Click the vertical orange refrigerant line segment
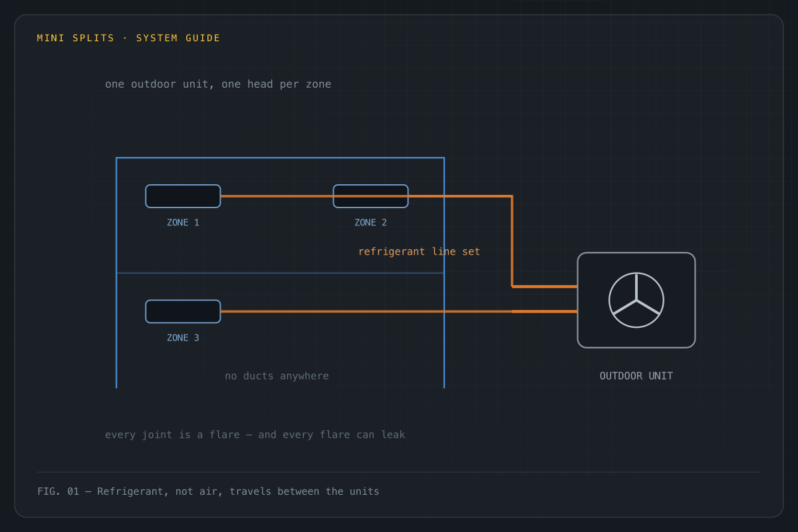The width and height of the screenshot is (798, 532). [512, 241]
